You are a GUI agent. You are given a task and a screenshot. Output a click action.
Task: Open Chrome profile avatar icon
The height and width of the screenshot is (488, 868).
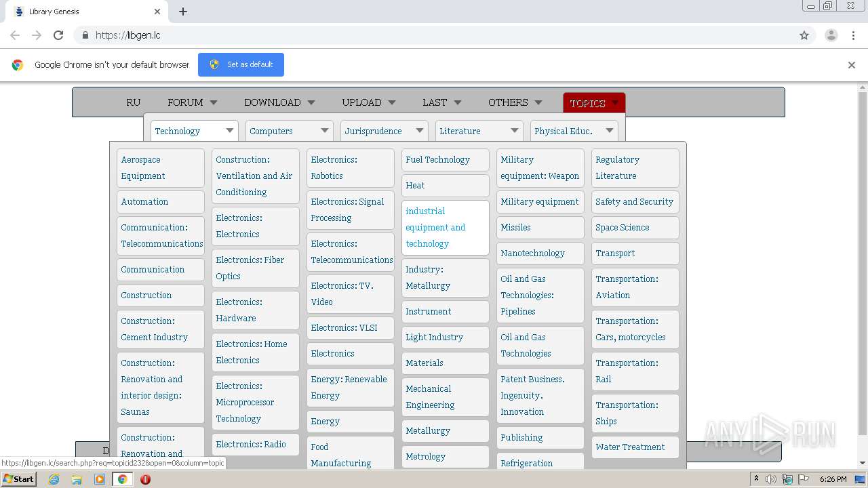(831, 35)
